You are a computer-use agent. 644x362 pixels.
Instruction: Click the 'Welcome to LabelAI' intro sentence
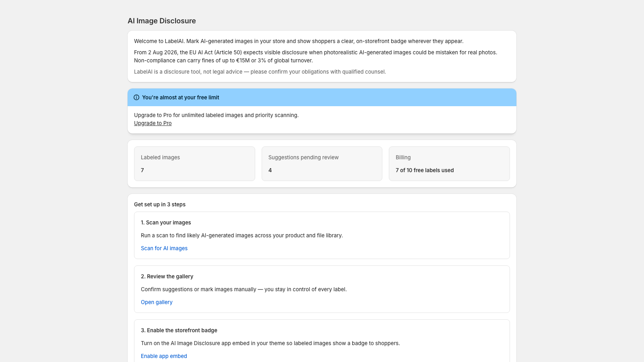click(299, 41)
